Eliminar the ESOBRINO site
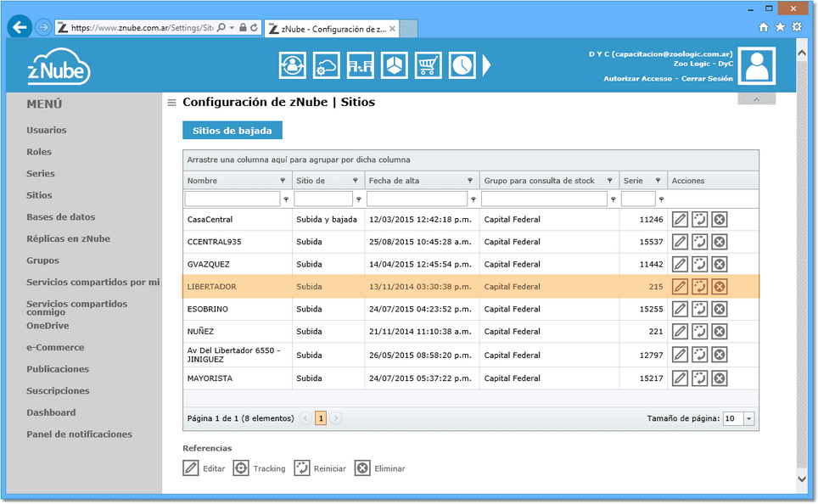The image size is (818, 504). tap(720, 310)
